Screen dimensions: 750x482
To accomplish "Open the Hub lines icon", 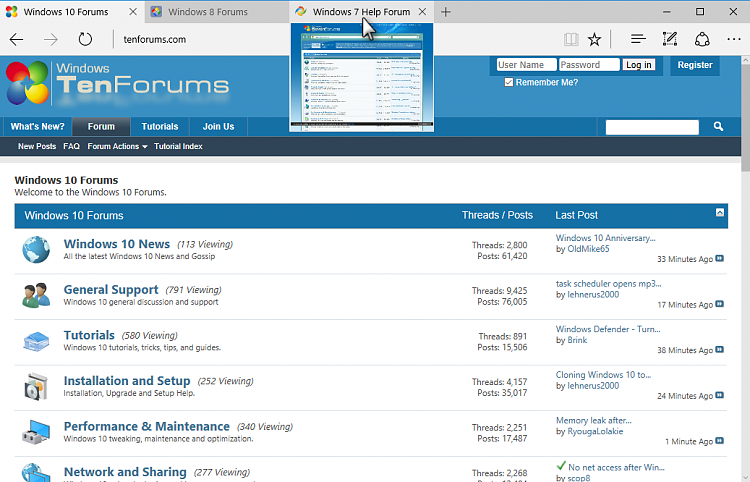I will point(638,39).
